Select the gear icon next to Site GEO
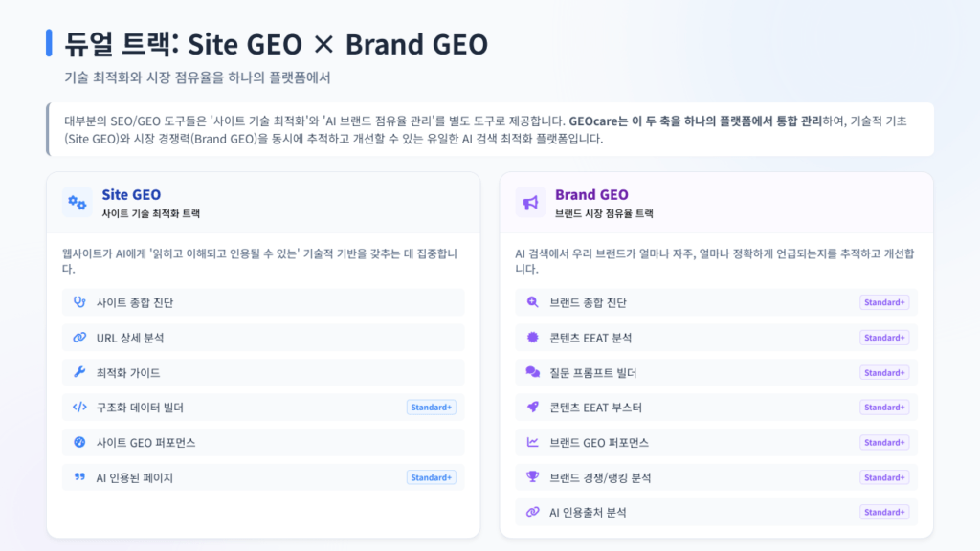This screenshot has width=980, height=551. click(x=76, y=201)
